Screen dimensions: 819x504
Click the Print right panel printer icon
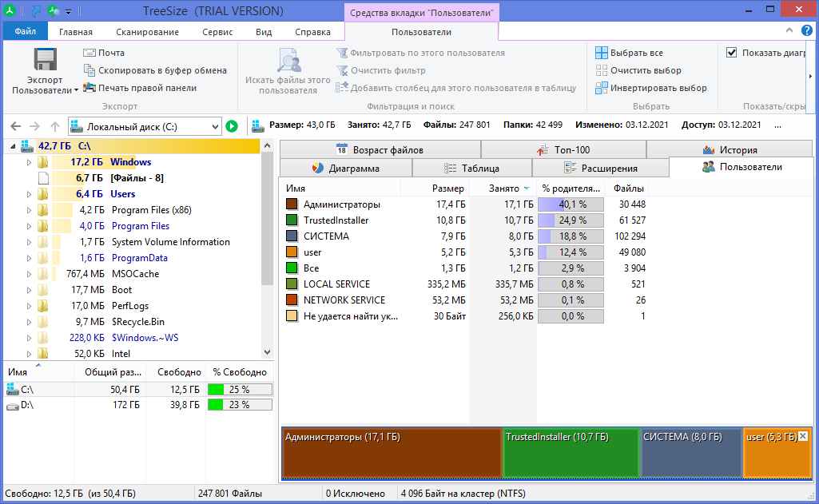point(89,87)
